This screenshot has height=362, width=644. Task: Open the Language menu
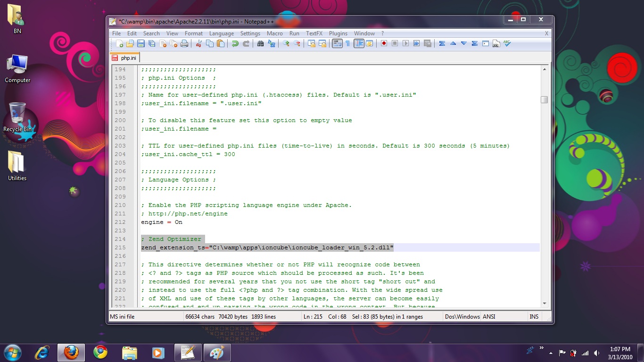coord(221,33)
